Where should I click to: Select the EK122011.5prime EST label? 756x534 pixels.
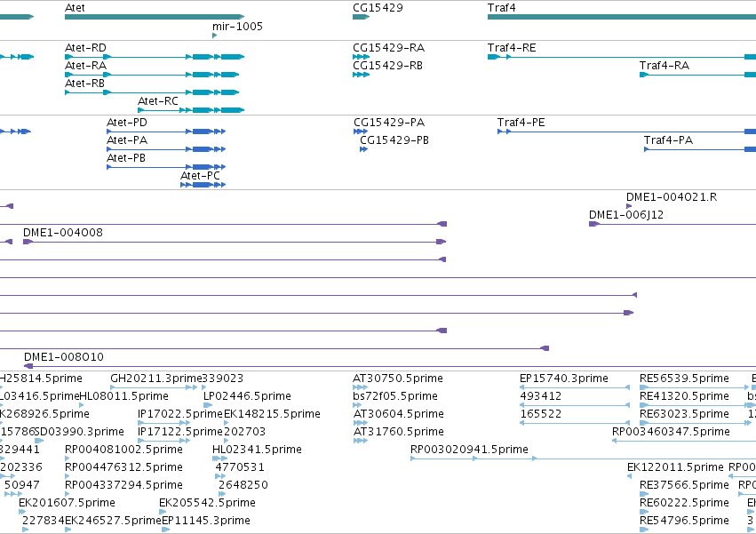pos(675,467)
